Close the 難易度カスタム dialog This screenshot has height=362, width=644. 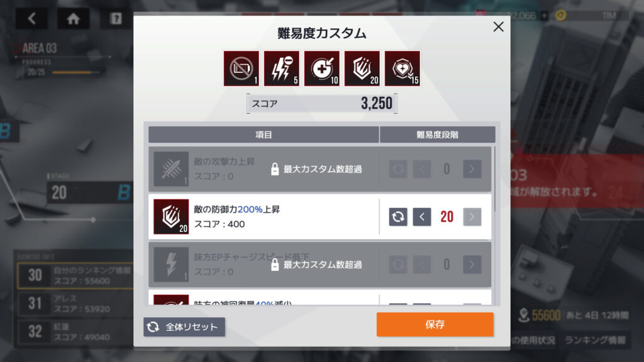coord(498,26)
